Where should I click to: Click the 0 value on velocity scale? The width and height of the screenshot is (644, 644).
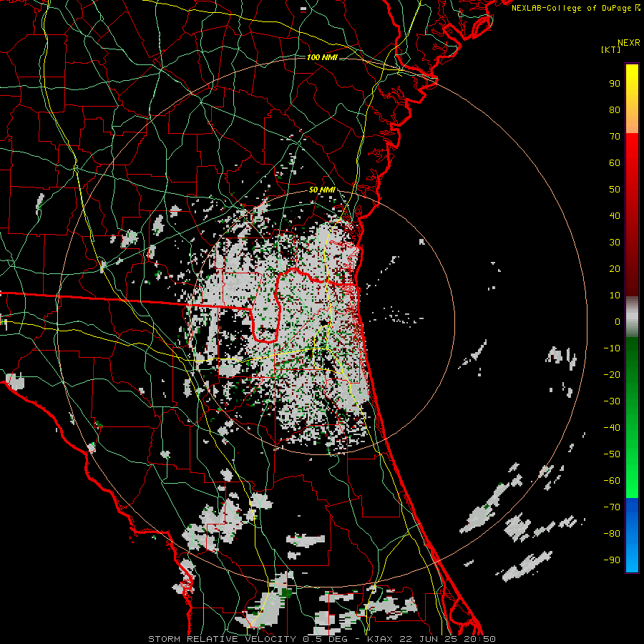click(618, 322)
